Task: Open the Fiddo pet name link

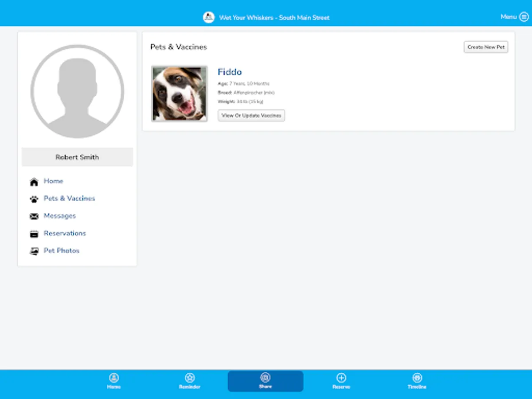Action: click(230, 72)
